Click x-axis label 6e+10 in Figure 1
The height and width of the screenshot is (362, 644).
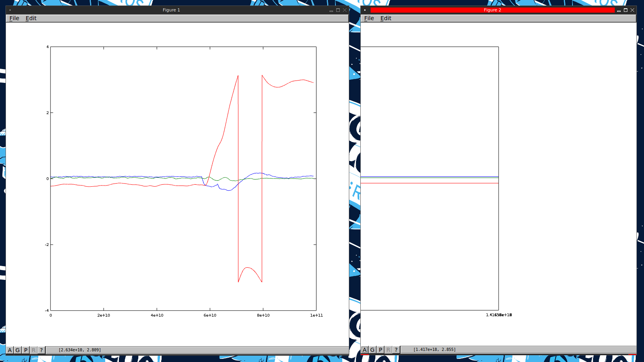[x=210, y=315]
